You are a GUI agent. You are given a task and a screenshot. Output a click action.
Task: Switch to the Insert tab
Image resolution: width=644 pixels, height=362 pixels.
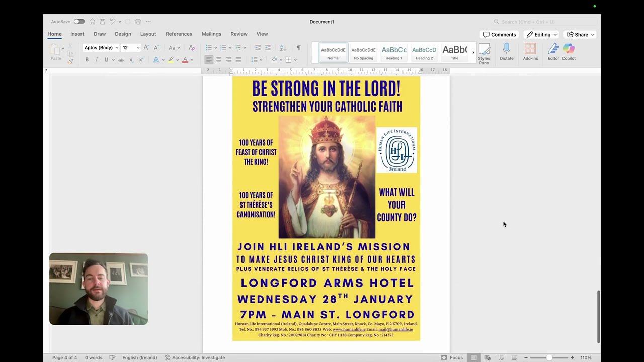pos(77,34)
